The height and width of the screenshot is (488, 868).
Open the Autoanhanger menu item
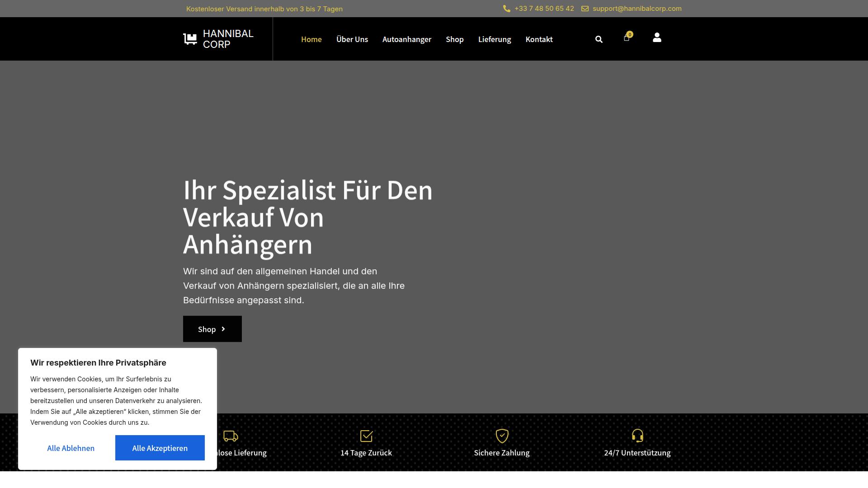click(407, 39)
